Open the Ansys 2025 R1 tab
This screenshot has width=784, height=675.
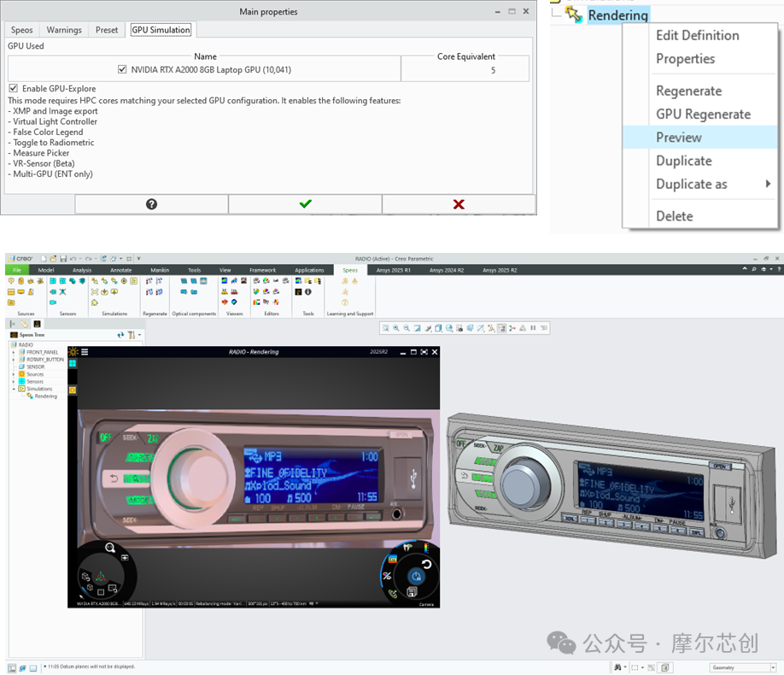pos(393,270)
